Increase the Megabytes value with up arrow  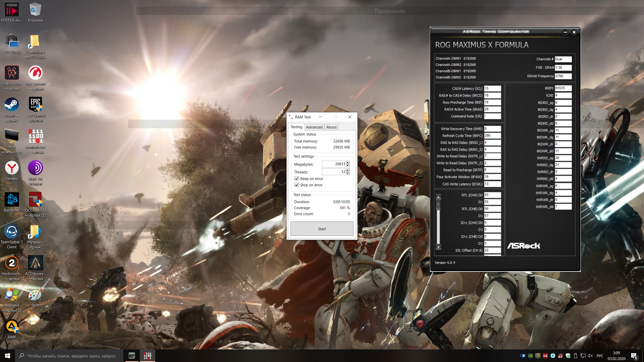348,162
